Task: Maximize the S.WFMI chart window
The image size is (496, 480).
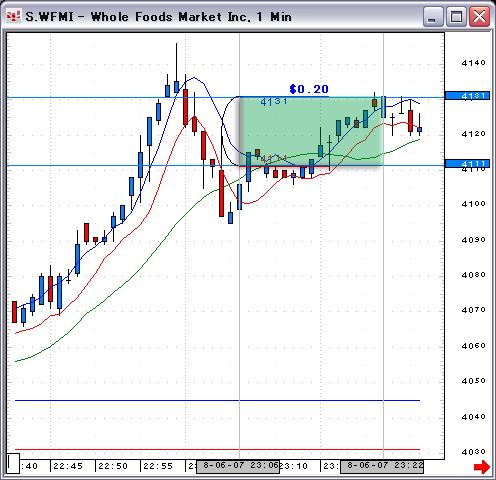Action: click(456, 16)
